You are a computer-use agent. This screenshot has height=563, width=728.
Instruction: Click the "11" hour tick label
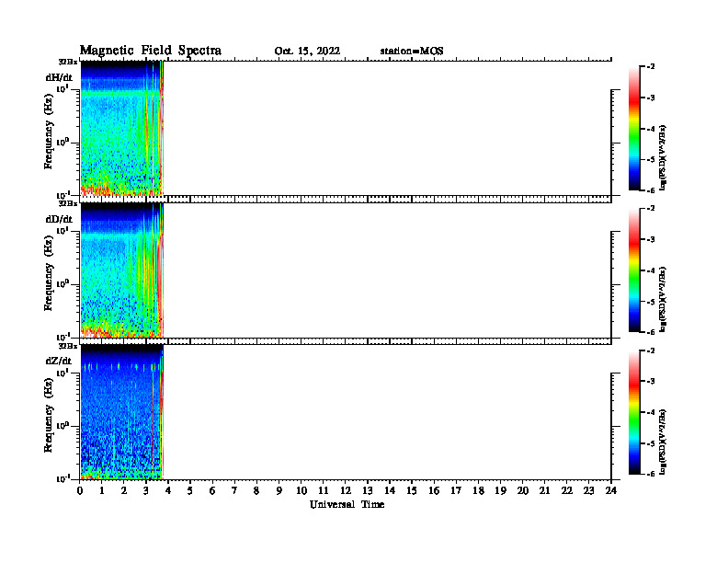pyautogui.click(x=324, y=490)
